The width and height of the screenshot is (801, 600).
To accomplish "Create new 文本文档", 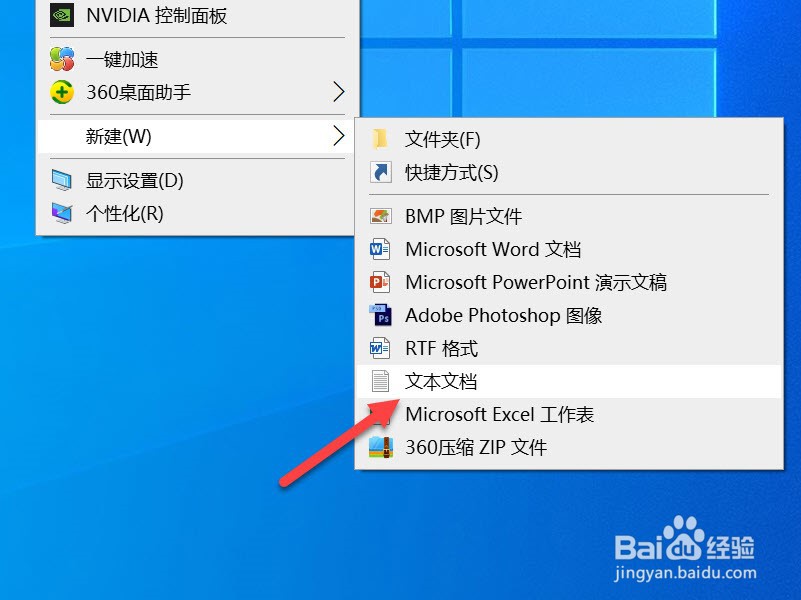I will pyautogui.click(x=569, y=381).
